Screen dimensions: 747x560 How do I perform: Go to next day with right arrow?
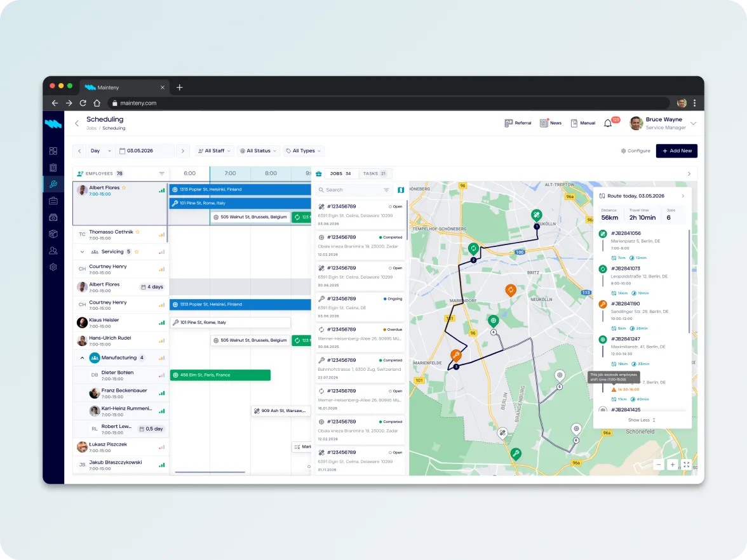tap(182, 151)
